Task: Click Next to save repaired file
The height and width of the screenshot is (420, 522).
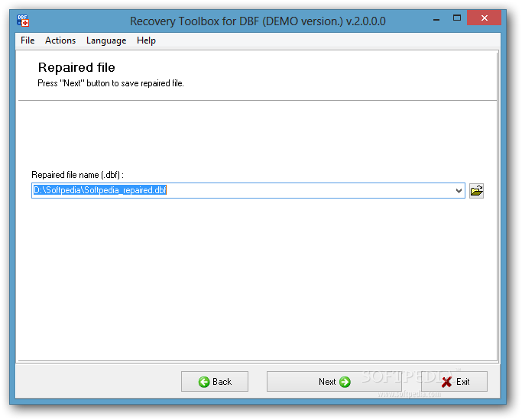Action: point(334,381)
